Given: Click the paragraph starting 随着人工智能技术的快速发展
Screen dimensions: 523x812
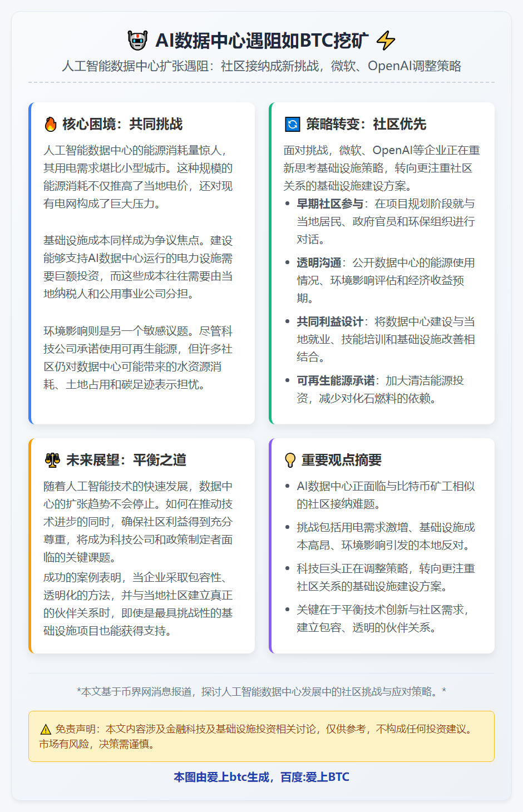Looking at the screenshot, I should point(138,522).
